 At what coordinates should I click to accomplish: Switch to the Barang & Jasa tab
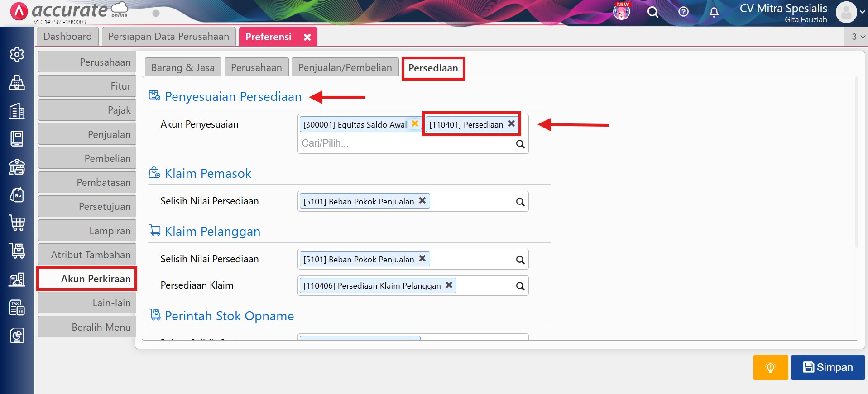183,68
